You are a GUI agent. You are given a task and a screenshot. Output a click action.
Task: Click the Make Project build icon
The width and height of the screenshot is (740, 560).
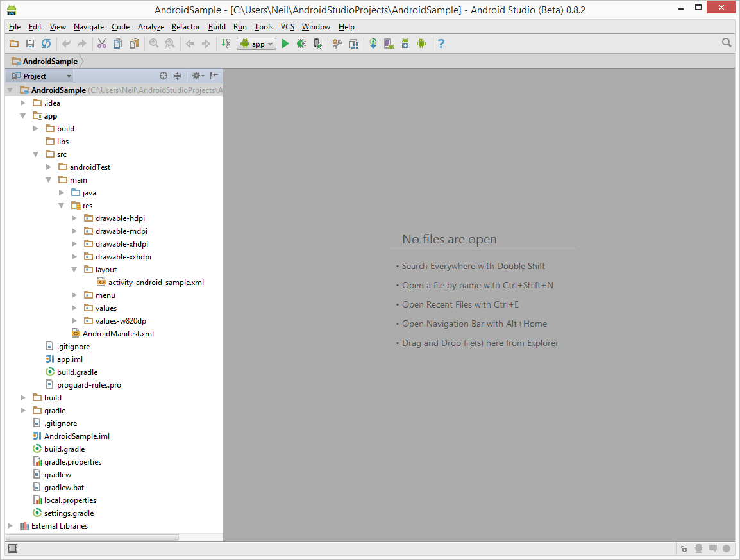(227, 44)
